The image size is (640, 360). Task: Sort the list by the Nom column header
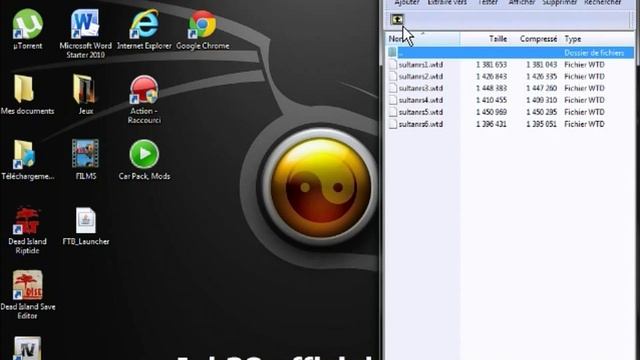pos(423,39)
